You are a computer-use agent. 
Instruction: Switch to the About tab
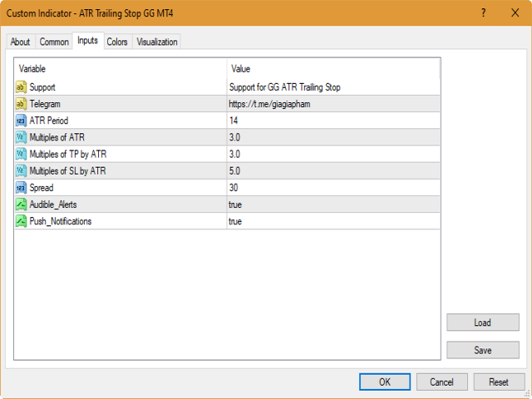(20, 42)
